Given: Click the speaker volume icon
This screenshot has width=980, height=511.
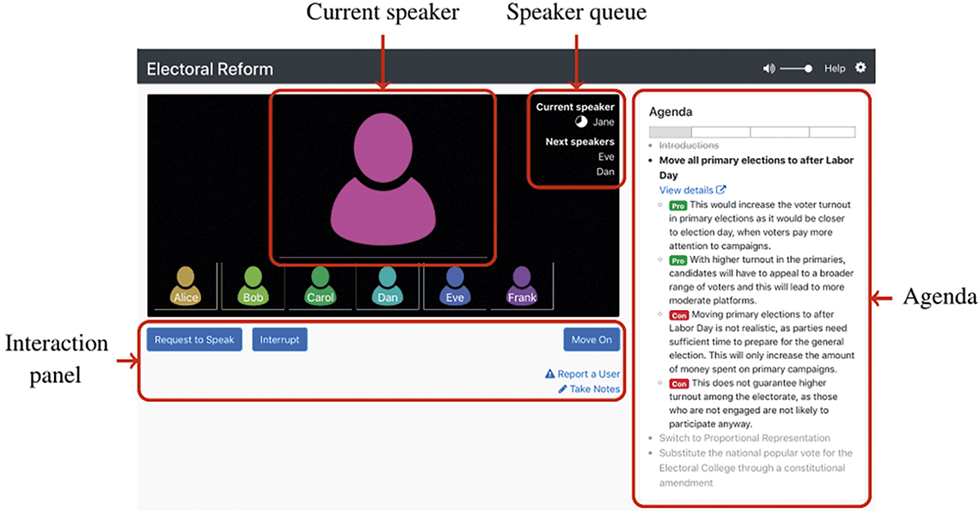Looking at the screenshot, I should click(769, 69).
